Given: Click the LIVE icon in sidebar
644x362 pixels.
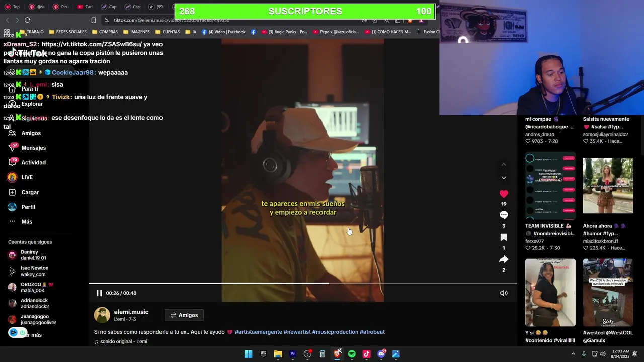Looking at the screenshot, I should coord(12,177).
